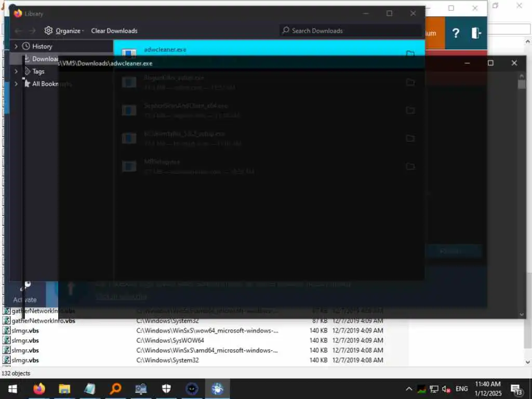Click scroll-down arrow of dark overlay window

522,314
